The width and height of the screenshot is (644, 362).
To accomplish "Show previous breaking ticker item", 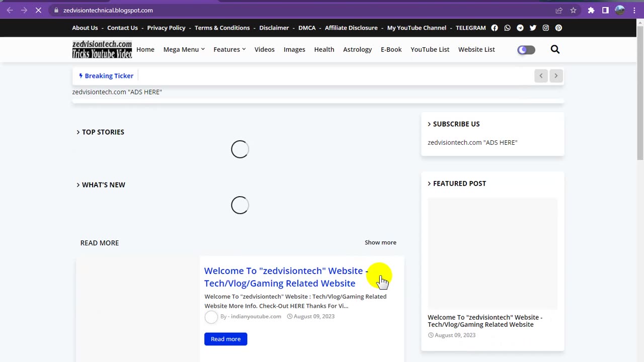I will pos(541,76).
